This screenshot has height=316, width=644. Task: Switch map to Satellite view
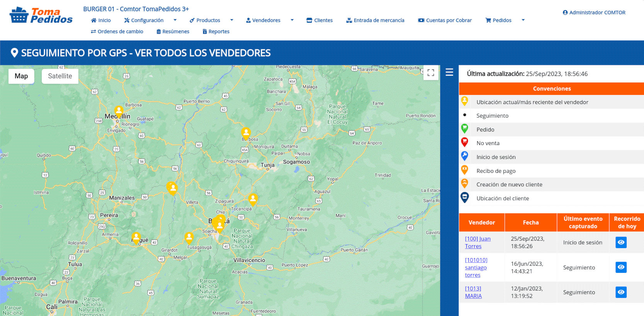coord(60,76)
